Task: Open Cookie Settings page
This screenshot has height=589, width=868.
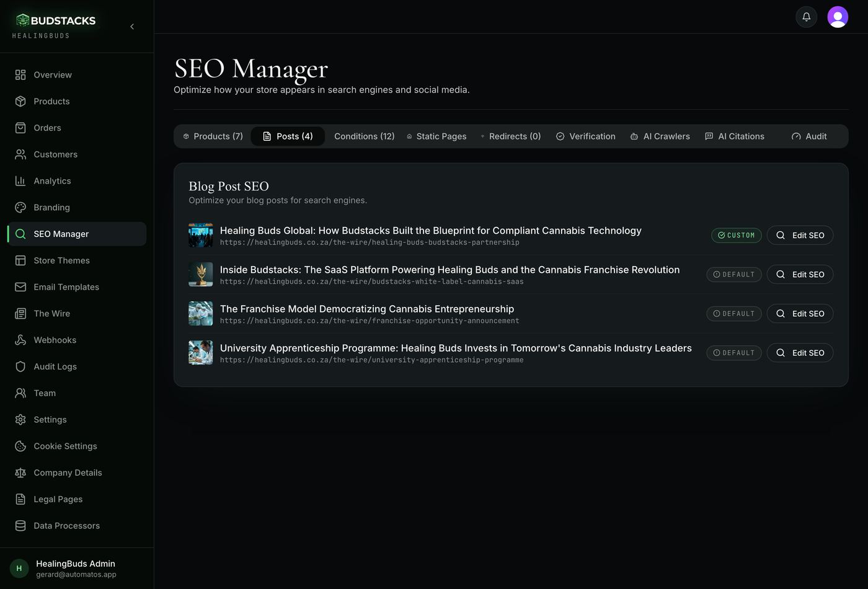Action: tap(77, 446)
